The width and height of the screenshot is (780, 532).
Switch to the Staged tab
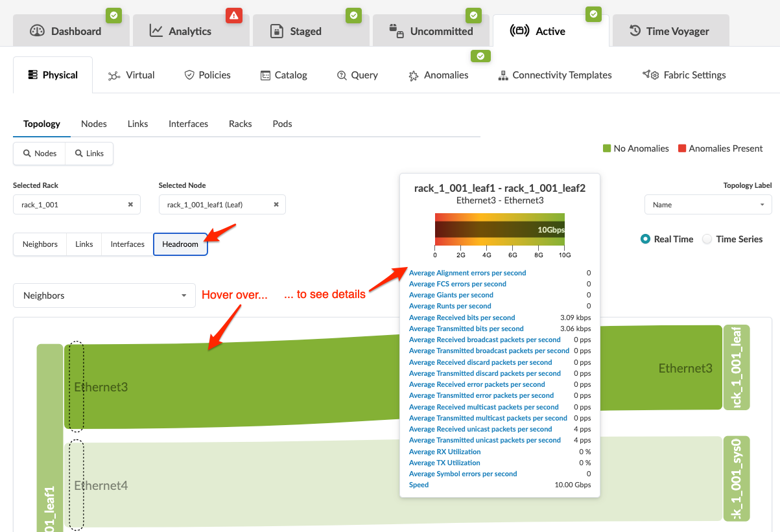click(311, 30)
